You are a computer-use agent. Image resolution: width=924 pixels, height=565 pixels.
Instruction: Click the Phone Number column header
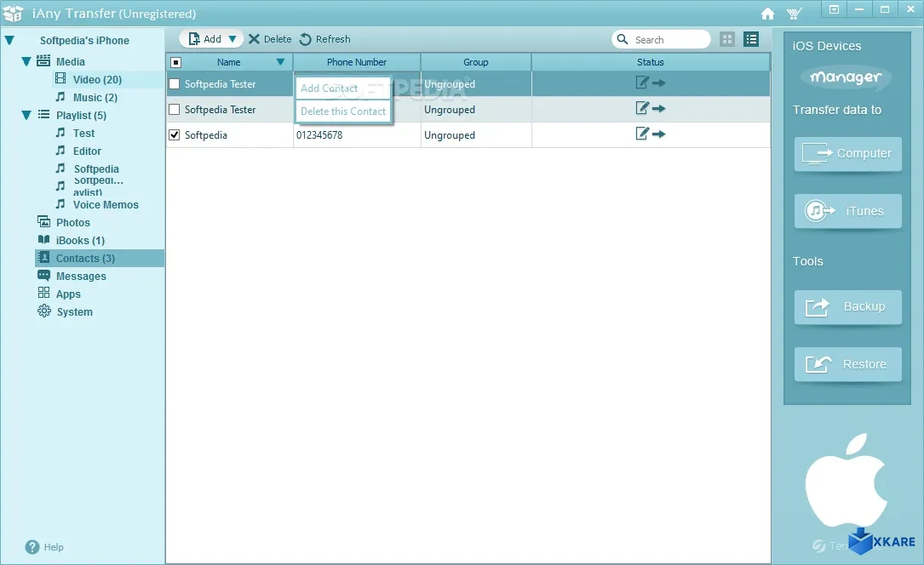(x=357, y=62)
